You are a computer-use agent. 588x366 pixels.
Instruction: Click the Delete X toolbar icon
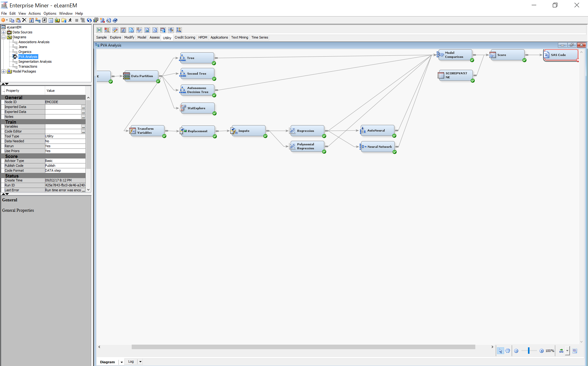pos(24,20)
